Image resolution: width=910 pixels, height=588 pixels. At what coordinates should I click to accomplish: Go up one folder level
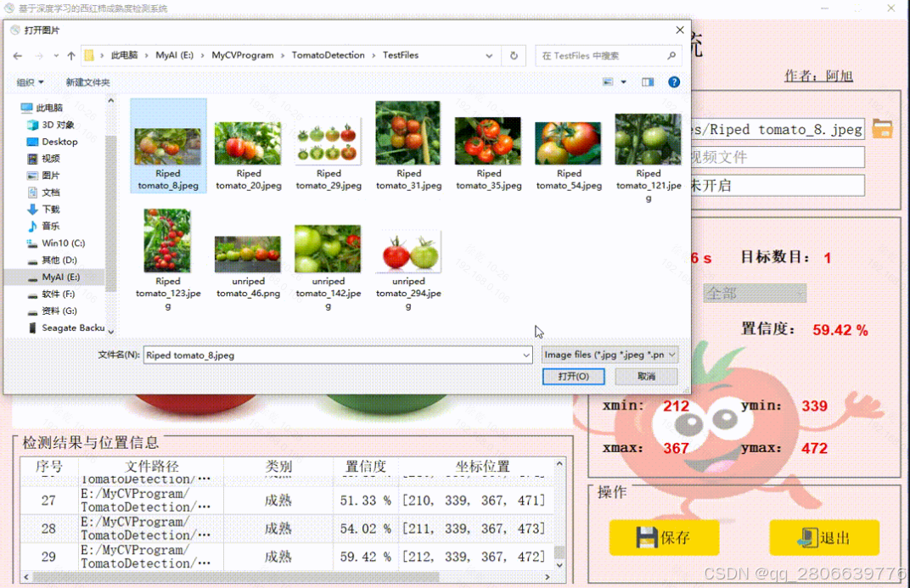coord(70,56)
